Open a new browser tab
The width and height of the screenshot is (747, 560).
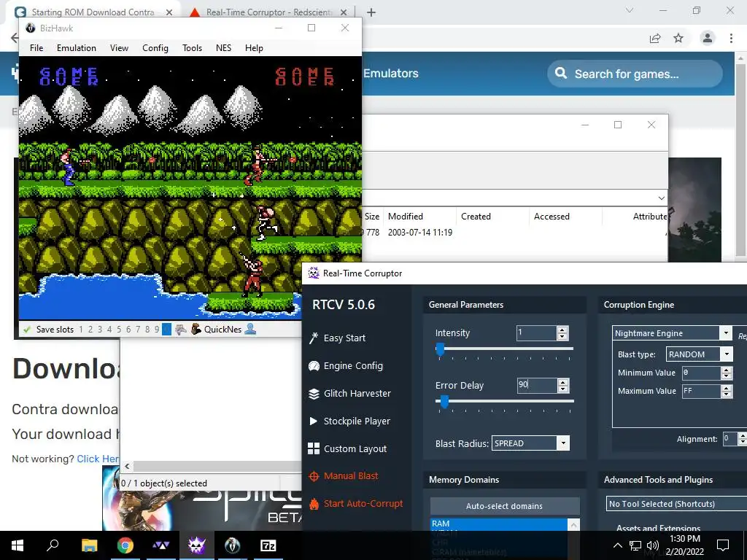pyautogui.click(x=371, y=12)
